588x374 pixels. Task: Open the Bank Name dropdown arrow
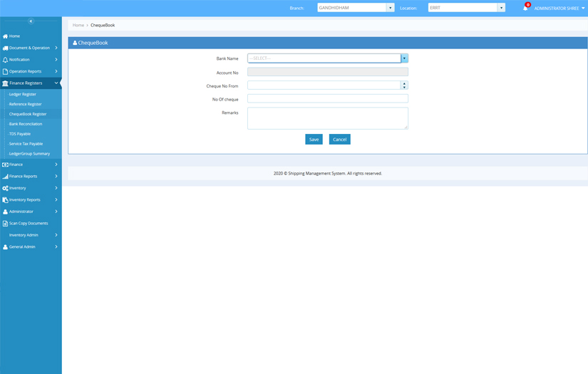coord(404,58)
